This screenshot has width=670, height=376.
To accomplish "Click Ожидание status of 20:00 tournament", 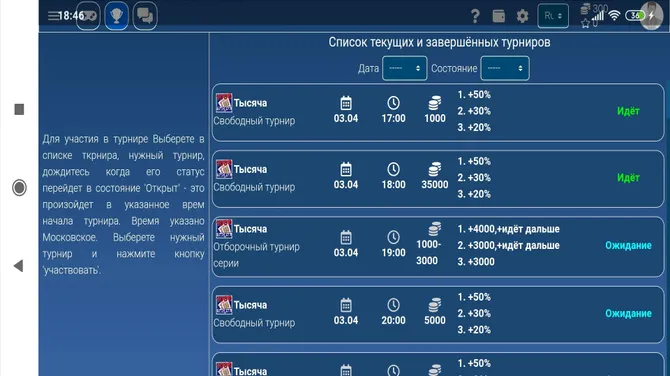I will tap(628, 313).
